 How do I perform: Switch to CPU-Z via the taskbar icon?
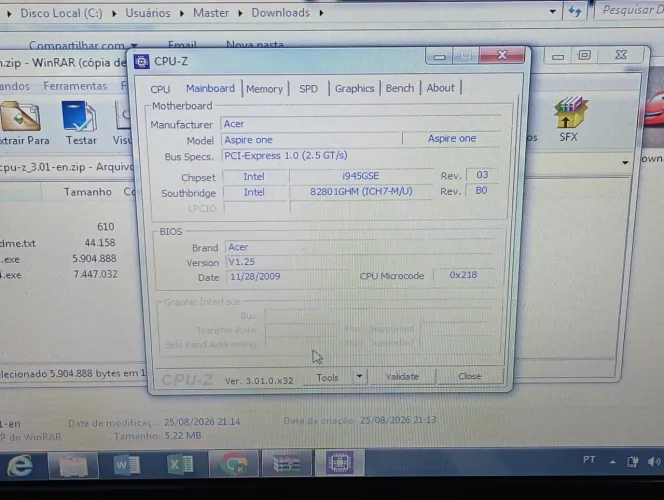339,462
